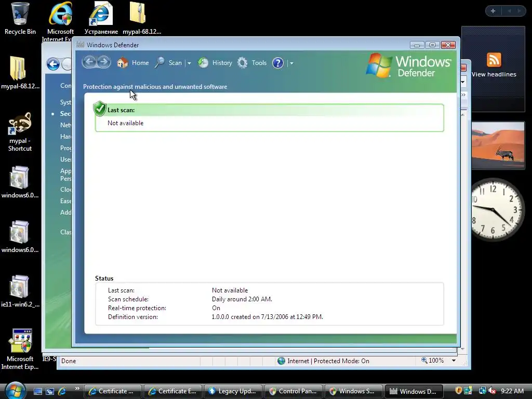Click Protection against malicious software heading

[x=155, y=87]
